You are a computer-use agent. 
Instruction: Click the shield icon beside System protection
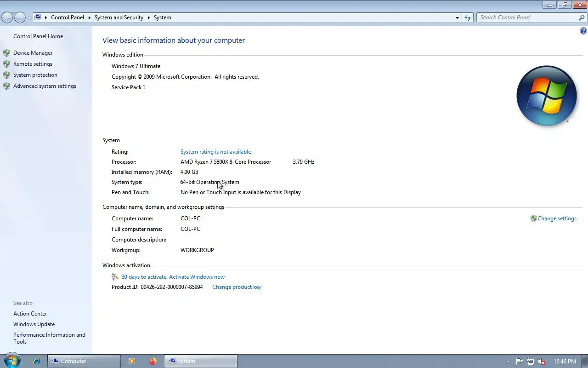pyautogui.click(x=6, y=75)
